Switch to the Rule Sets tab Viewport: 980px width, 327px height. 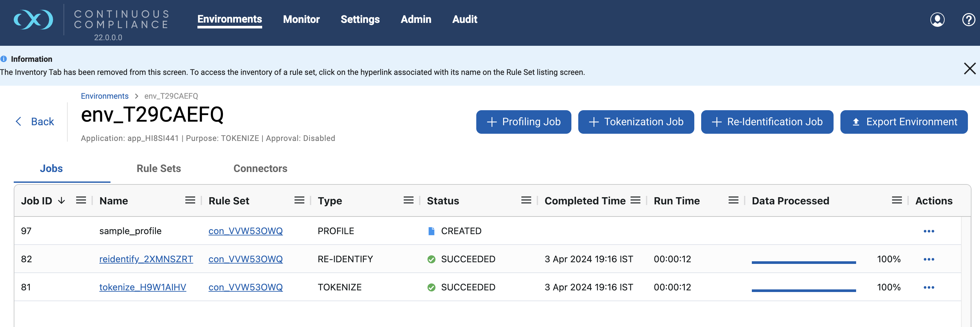(x=159, y=168)
